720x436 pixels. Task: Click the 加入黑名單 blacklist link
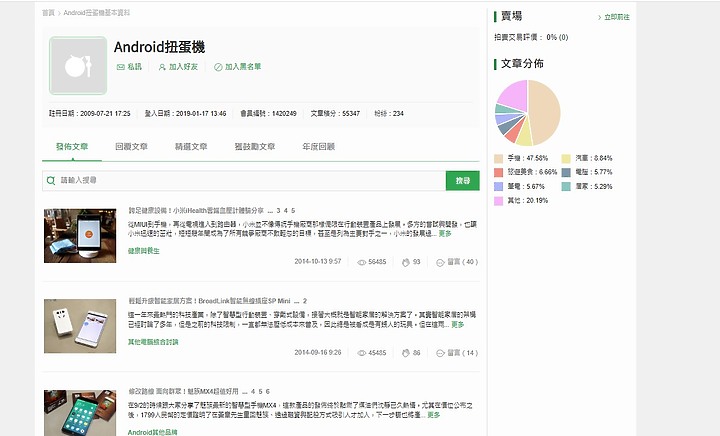tap(242, 67)
